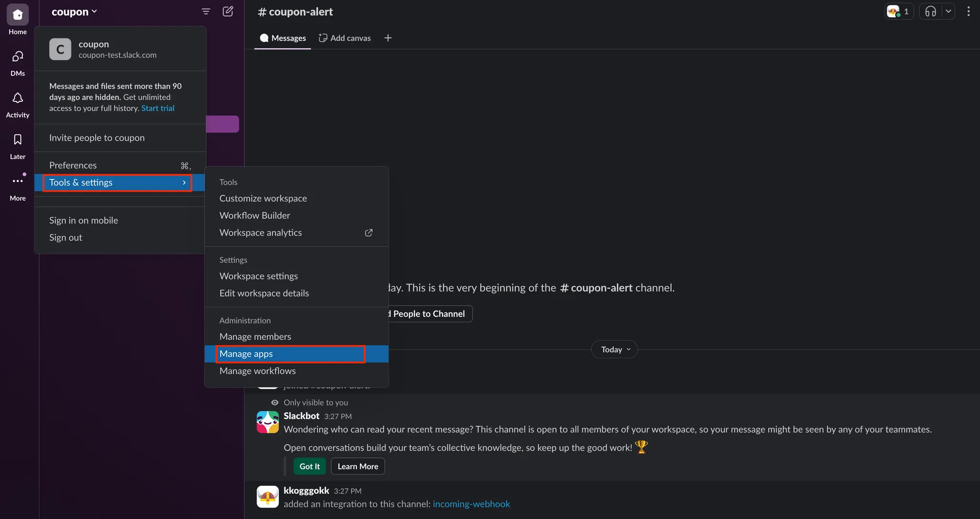Image resolution: width=980 pixels, height=519 pixels.
Task: Add a new tab with plus icon
Action: (388, 38)
